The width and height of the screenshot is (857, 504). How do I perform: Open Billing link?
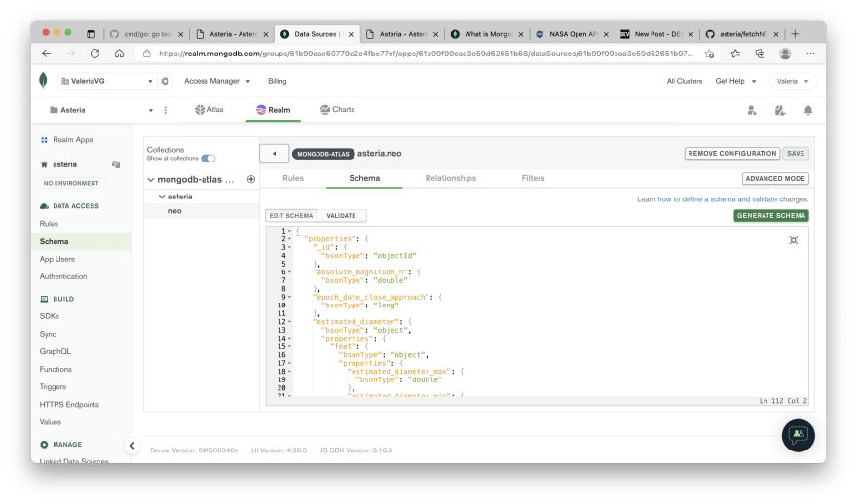pos(278,81)
